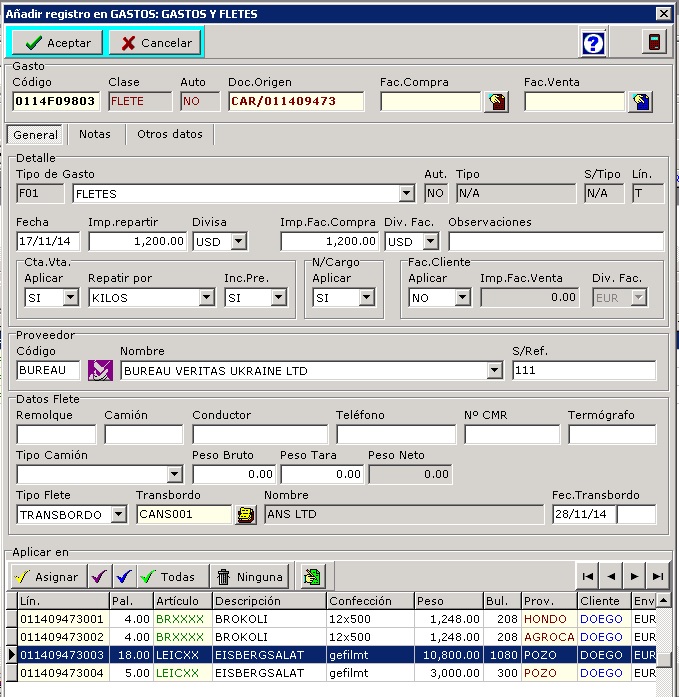Open the Divisa USD dropdown

(x=238, y=242)
